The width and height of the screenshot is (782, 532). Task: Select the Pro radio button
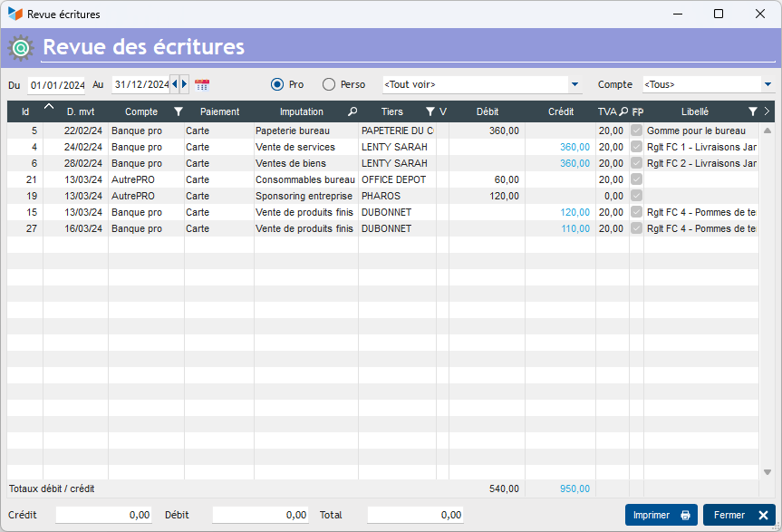pos(277,84)
